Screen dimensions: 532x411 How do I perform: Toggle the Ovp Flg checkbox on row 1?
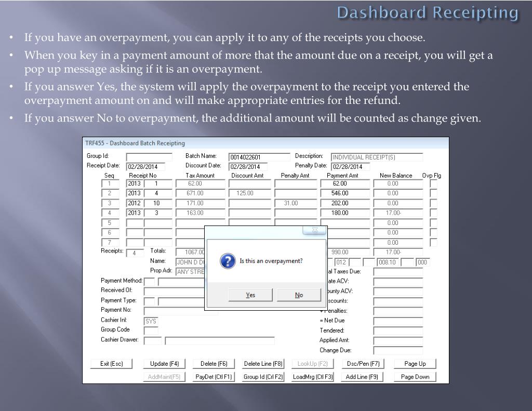433,183
